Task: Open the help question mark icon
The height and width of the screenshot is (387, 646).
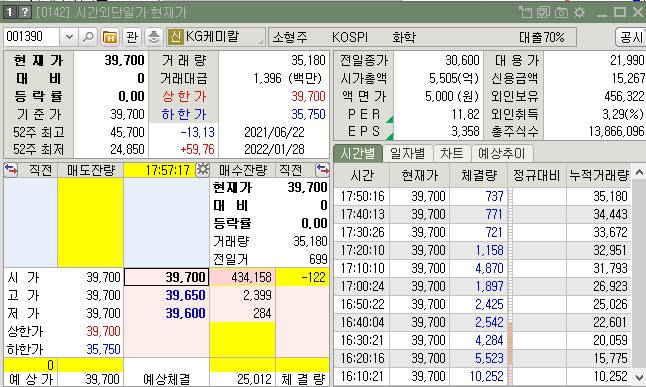Action: tap(25, 12)
